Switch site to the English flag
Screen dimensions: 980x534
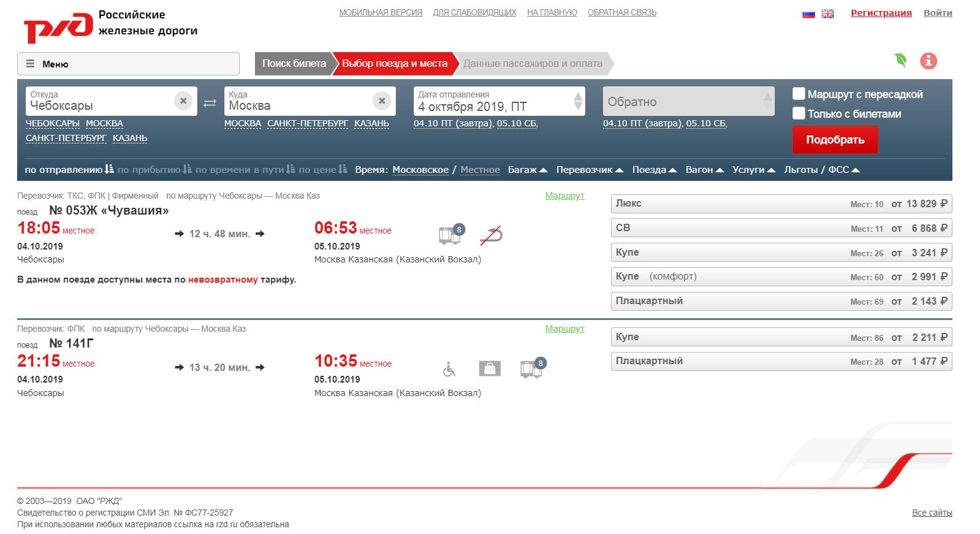pos(827,13)
